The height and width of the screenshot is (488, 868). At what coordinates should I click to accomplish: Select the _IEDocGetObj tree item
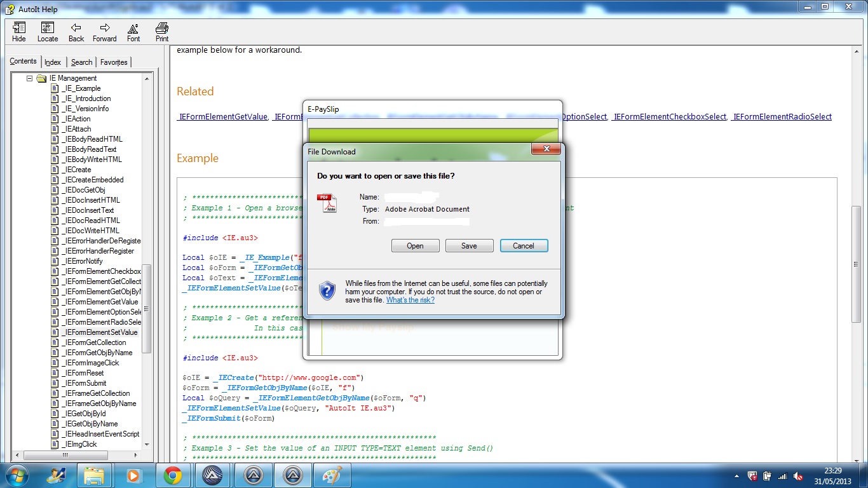coord(83,190)
